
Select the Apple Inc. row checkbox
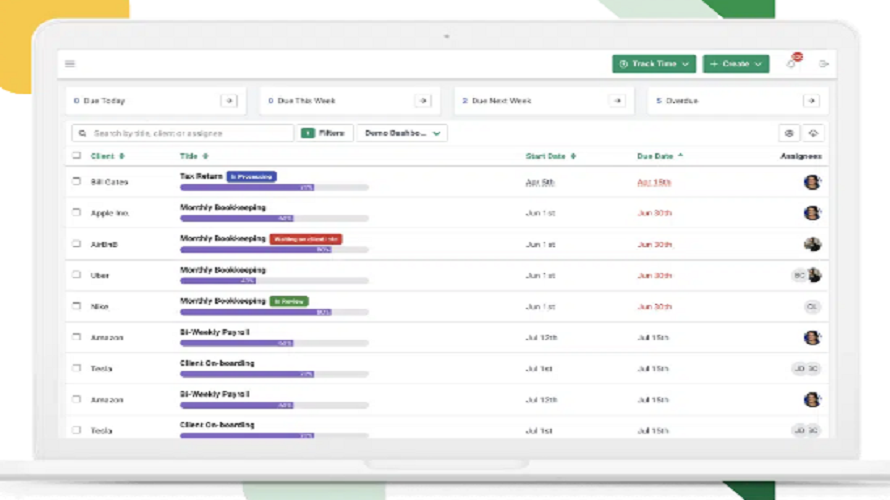(76, 213)
